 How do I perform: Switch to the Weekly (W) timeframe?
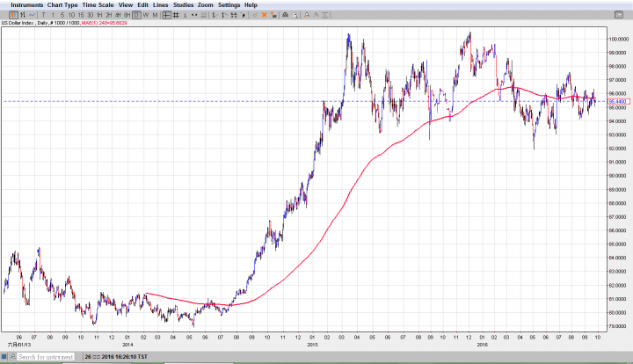coord(146,15)
